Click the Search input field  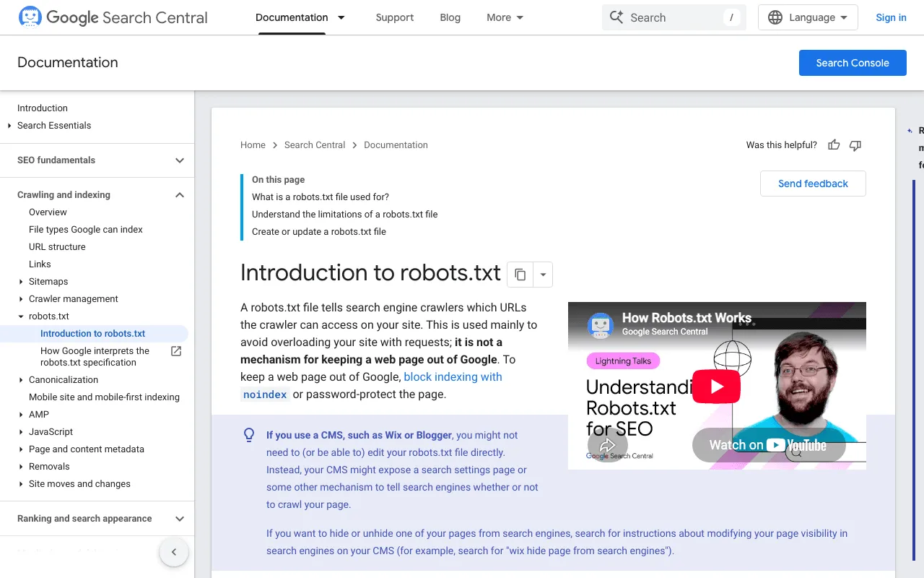coord(674,17)
